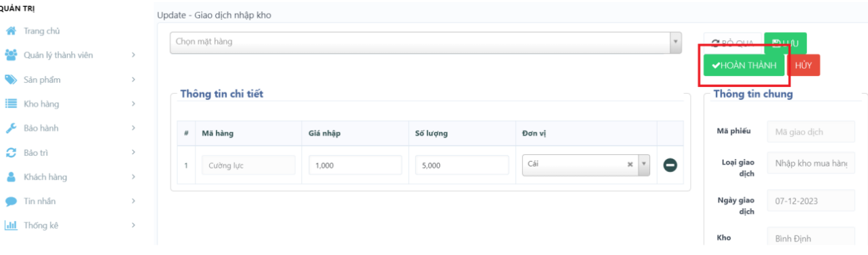
Task: Click the tag icon beside Sản phẩm
Action: pyautogui.click(x=11, y=80)
